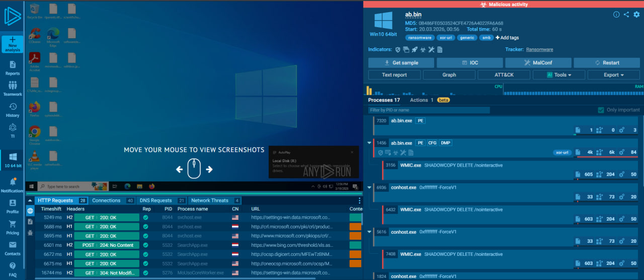The image size is (644, 280).
Task: Switch to the Network Threats tab
Action: click(x=210, y=200)
